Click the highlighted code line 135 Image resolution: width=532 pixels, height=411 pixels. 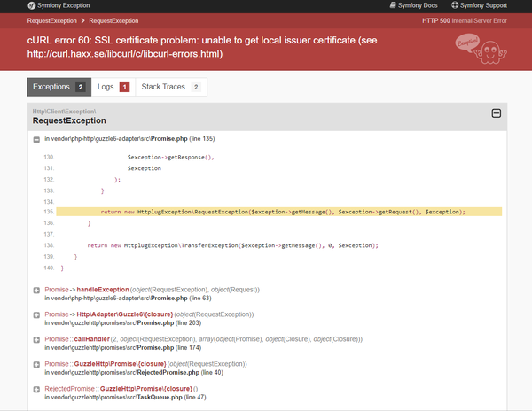coord(279,212)
